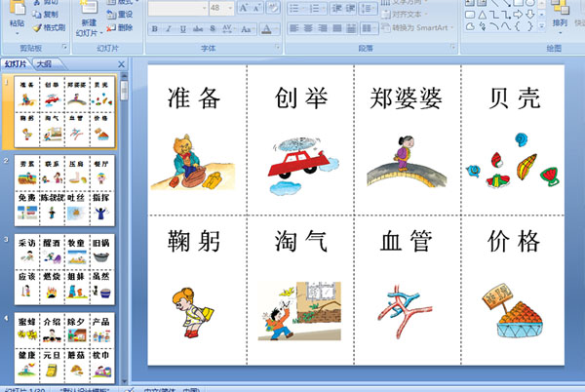Image resolution: width=585 pixels, height=392 pixels.
Task: Toggle underline formatting
Action: click(183, 28)
